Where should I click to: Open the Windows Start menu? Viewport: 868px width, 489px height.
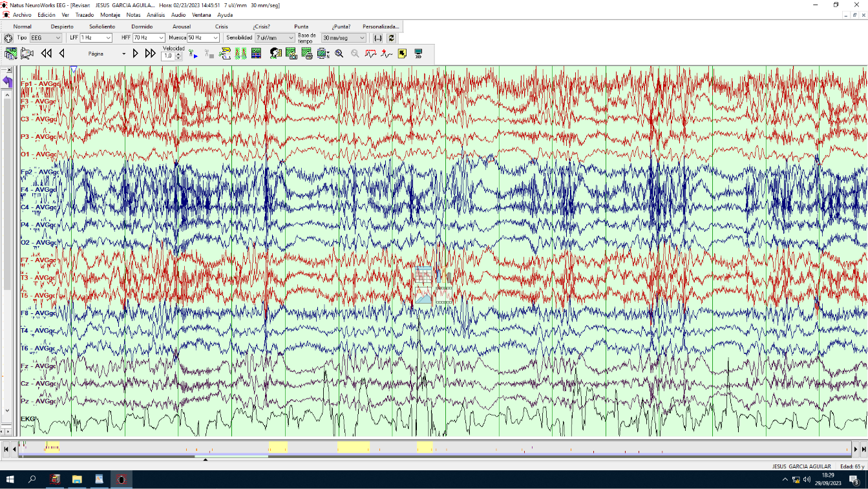click(10, 479)
